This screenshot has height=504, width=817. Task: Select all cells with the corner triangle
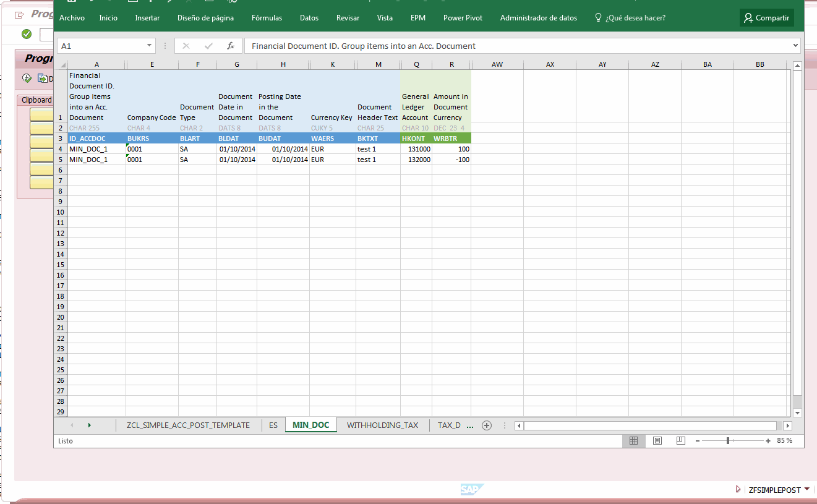[x=62, y=64]
